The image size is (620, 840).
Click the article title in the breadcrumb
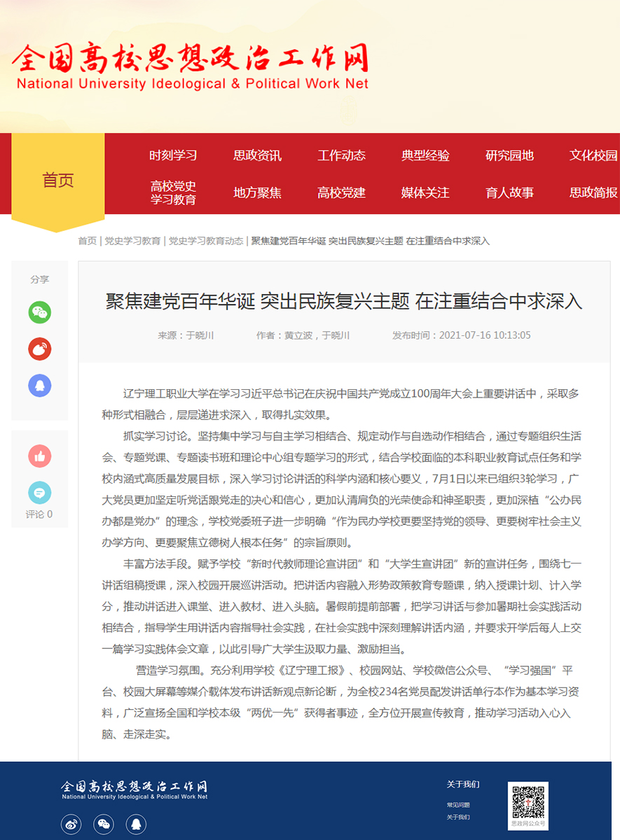coord(371,241)
